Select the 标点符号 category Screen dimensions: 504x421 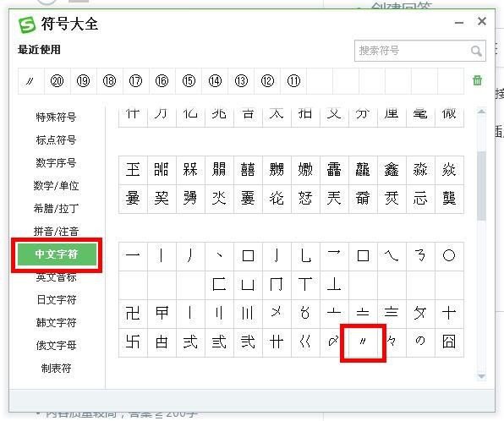tap(56, 139)
